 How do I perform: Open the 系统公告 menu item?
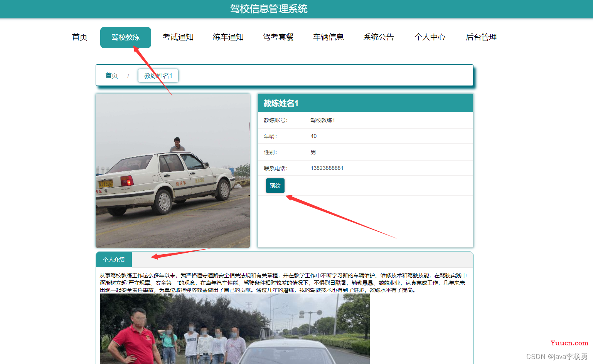click(x=379, y=37)
